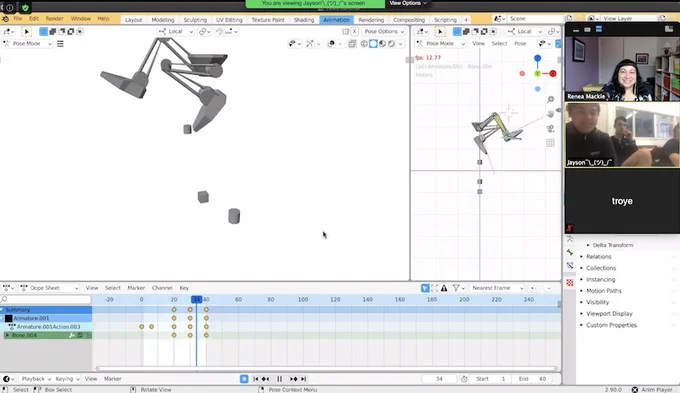This screenshot has width=680, height=393.
Task: Click the red X axis handle on navigation gizmo
Action: coord(553,74)
